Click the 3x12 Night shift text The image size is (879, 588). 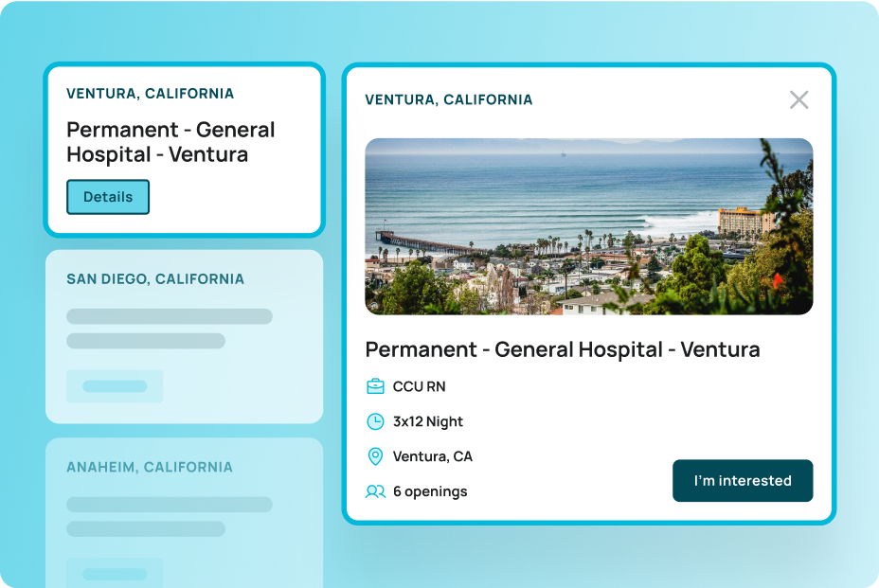[x=427, y=421]
